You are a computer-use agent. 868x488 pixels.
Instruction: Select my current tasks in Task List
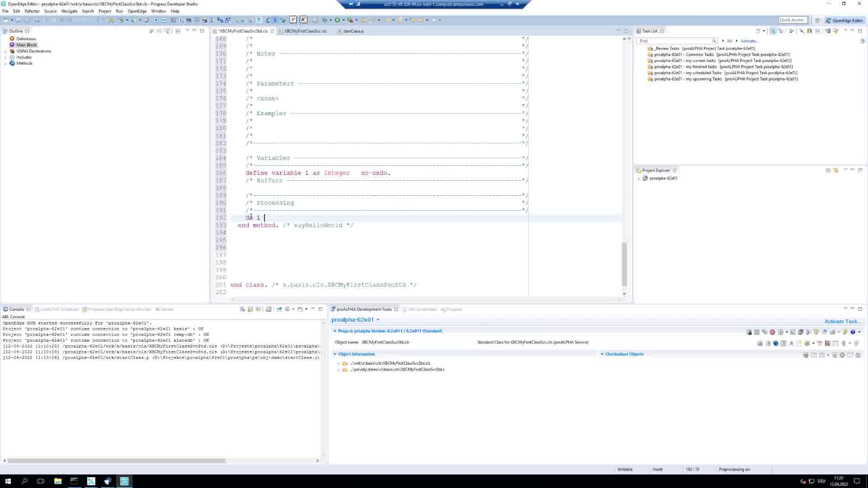[722, 61]
